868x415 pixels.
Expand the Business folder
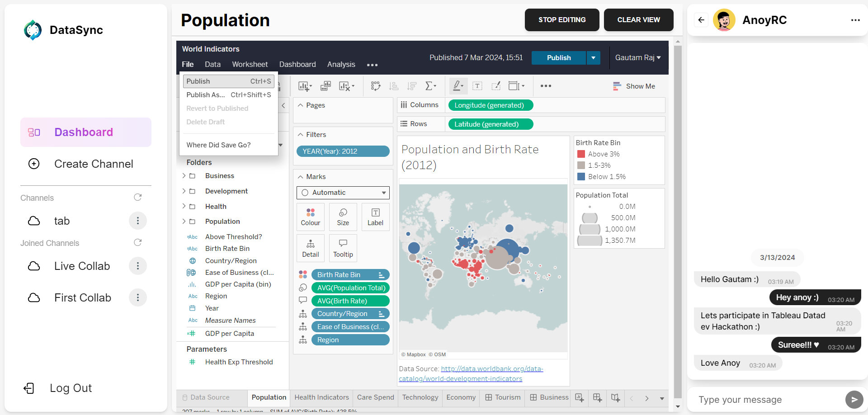click(x=184, y=176)
